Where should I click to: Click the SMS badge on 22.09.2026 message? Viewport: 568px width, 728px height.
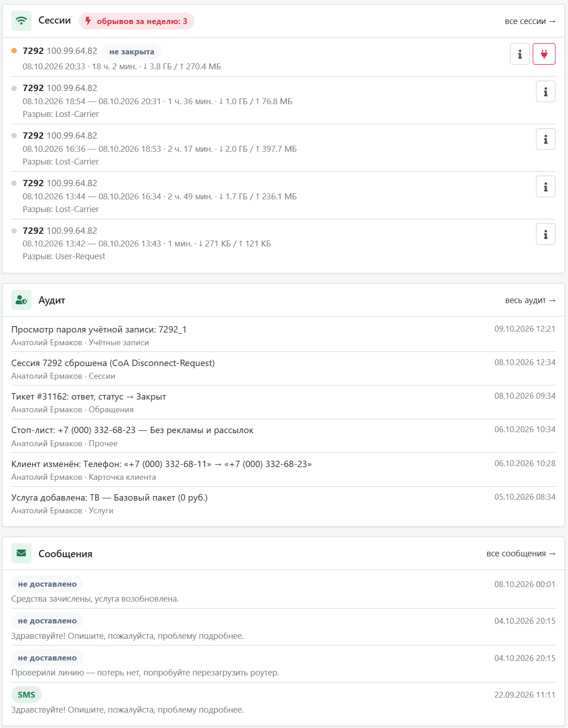(26, 694)
